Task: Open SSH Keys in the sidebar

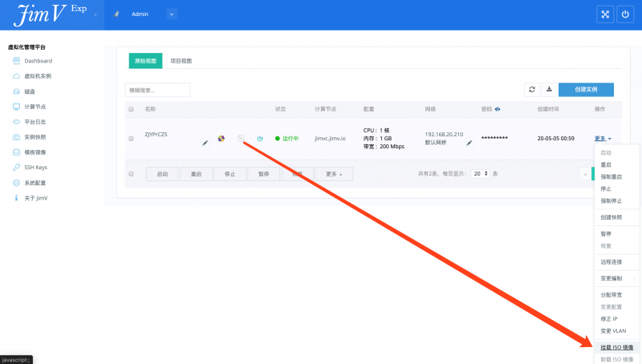Action: tap(35, 167)
